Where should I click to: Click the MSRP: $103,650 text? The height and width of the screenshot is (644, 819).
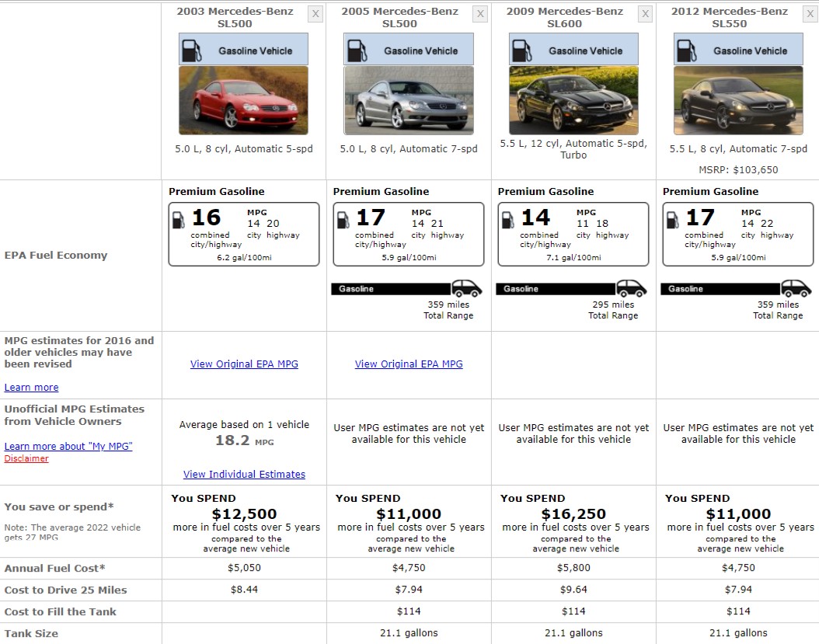[738, 170]
